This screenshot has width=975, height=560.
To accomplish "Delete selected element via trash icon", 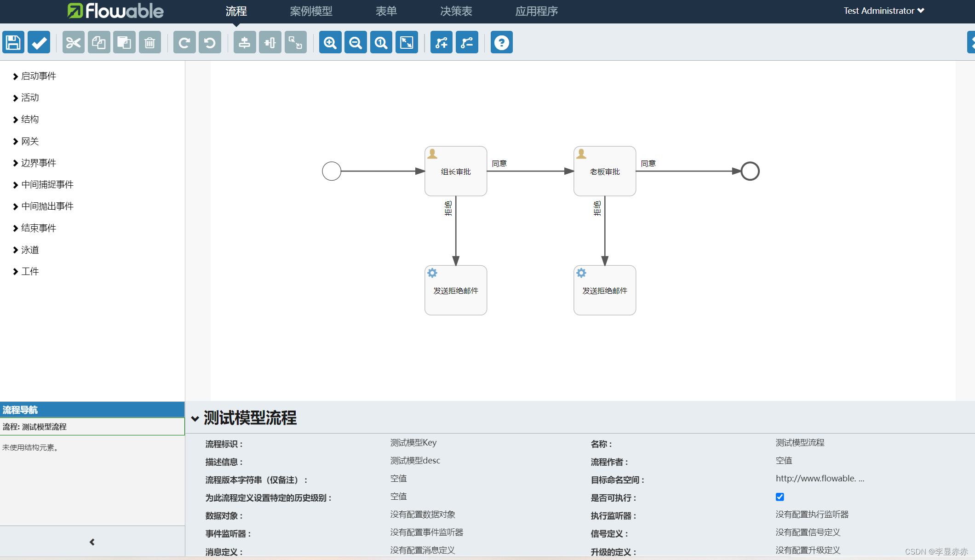I will (x=149, y=42).
